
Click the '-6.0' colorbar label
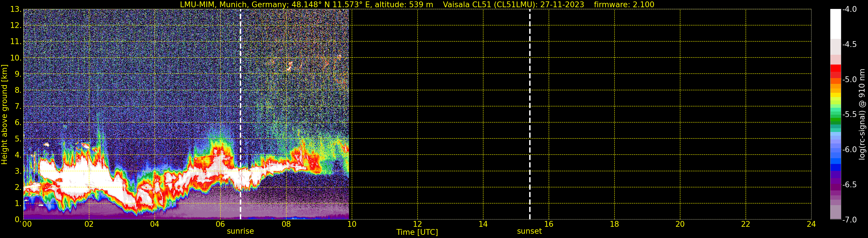(x=850, y=150)
